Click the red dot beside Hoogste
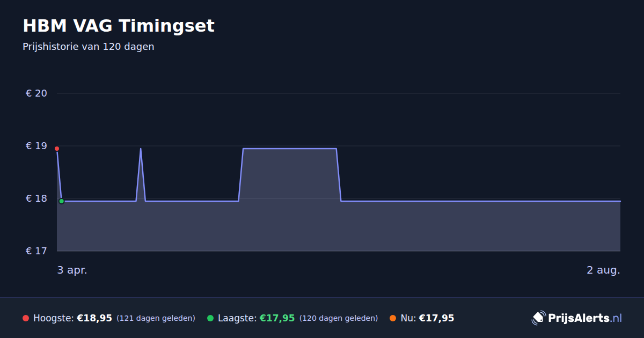 [26, 318]
